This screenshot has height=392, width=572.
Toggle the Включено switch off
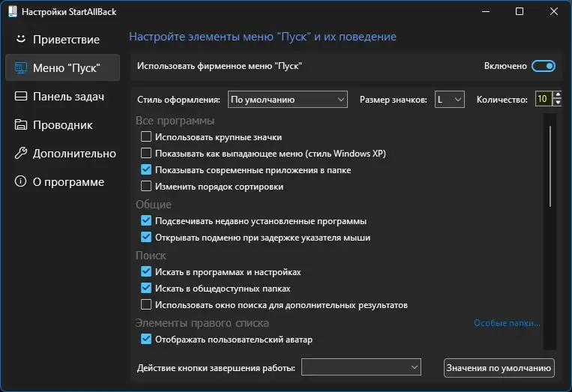point(544,66)
